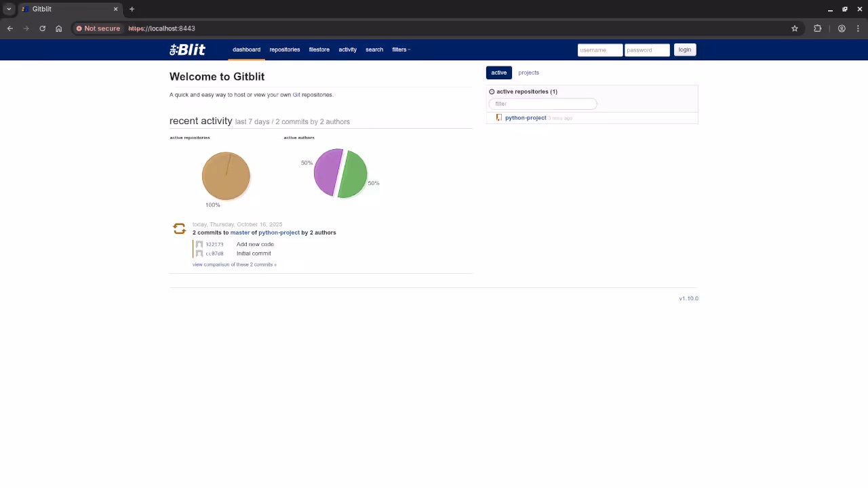Open the master branch link
The height and width of the screenshot is (488, 868).
[x=240, y=232]
